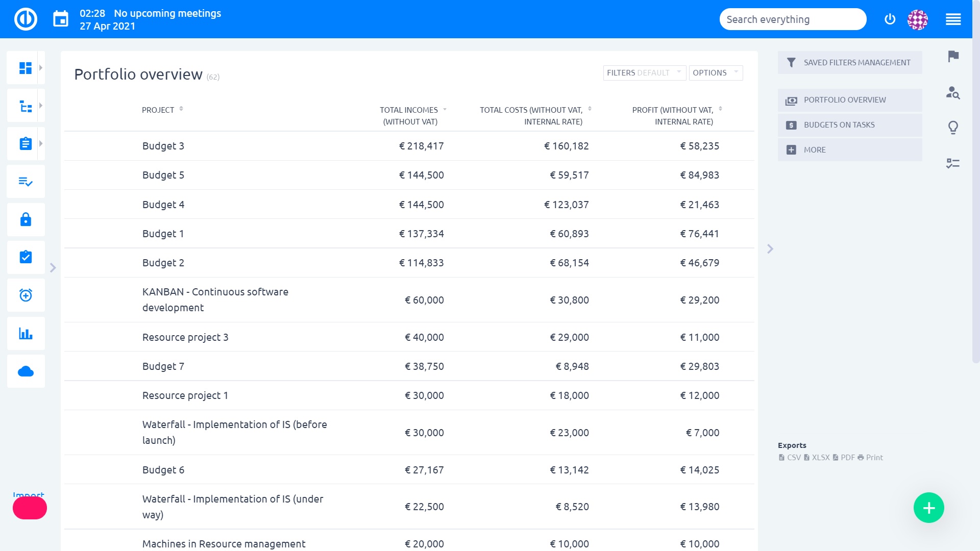The height and width of the screenshot is (551, 980).
Task: Click the task list icon in left sidebar
Action: point(26,182)
